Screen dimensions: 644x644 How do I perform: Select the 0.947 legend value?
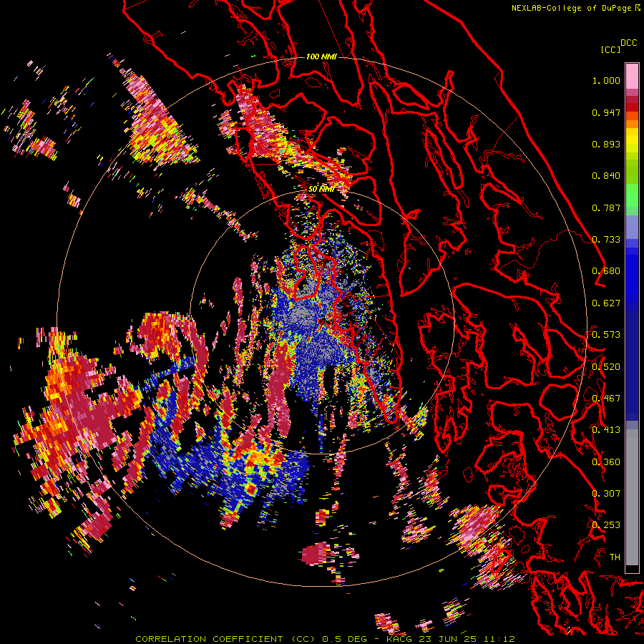(606, 112)
